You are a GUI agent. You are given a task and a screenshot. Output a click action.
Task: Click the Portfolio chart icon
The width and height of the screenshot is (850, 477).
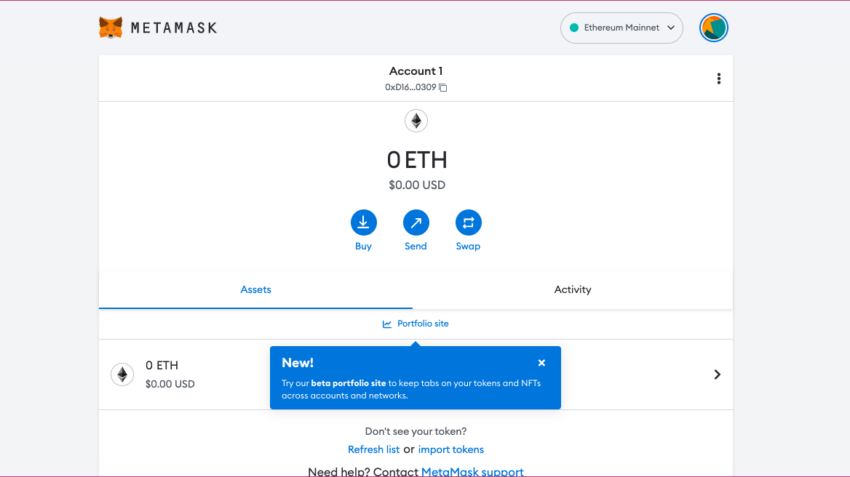point(387,324)
